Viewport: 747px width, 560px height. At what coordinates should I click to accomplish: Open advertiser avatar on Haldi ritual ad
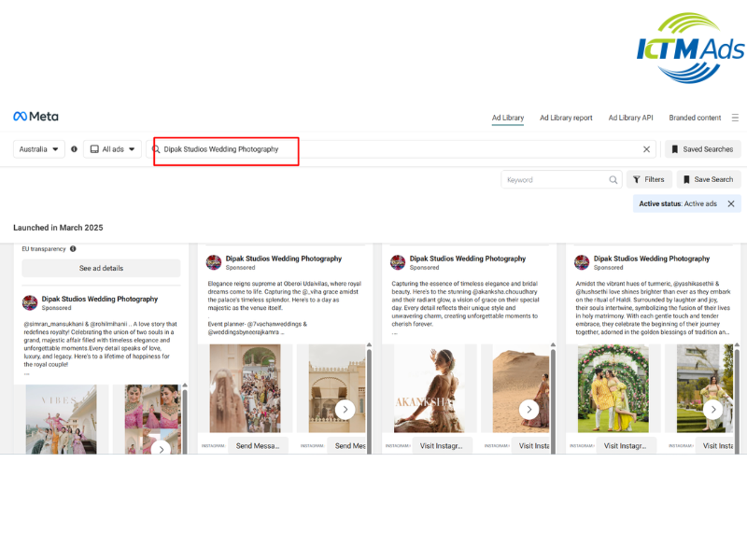click(x=582, y=262)
